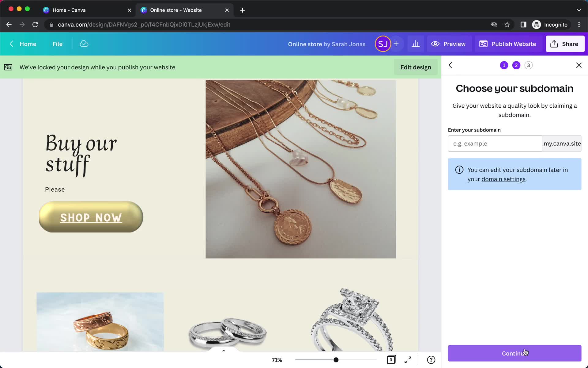
Task: Click step 3 circle in publish wizard
Action: (x=528, y=65)
